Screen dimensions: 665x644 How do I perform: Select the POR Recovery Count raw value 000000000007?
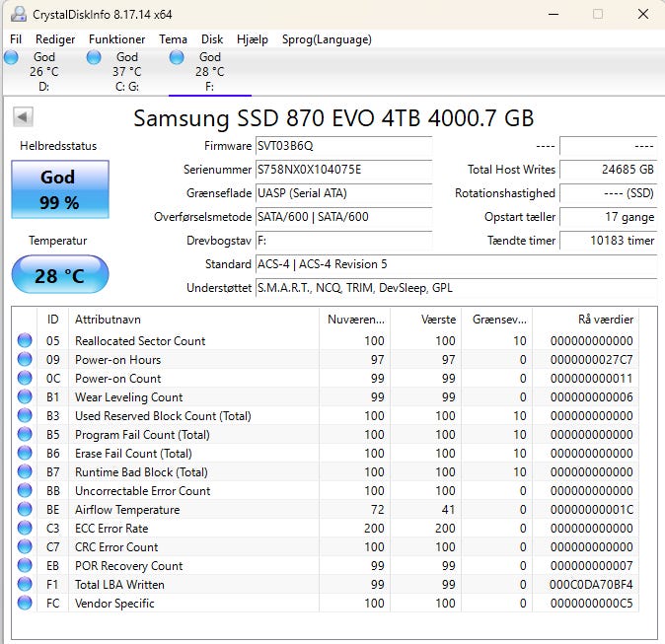point(591,565)
